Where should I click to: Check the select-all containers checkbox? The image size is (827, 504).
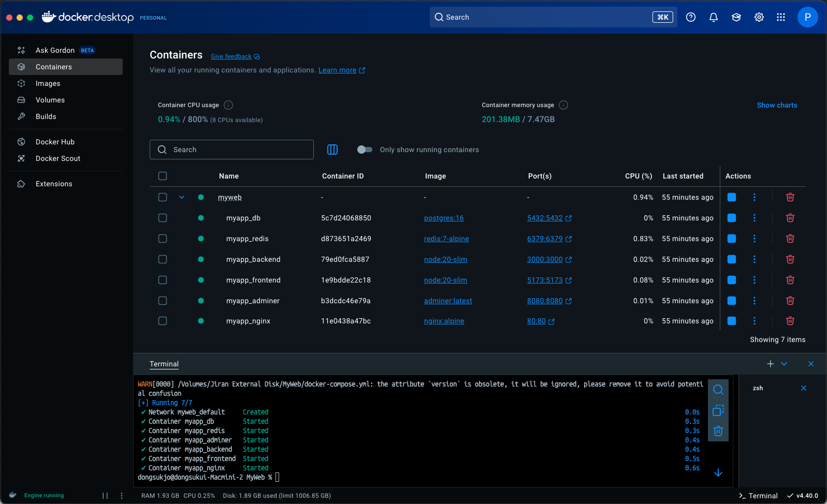(163, 176)
